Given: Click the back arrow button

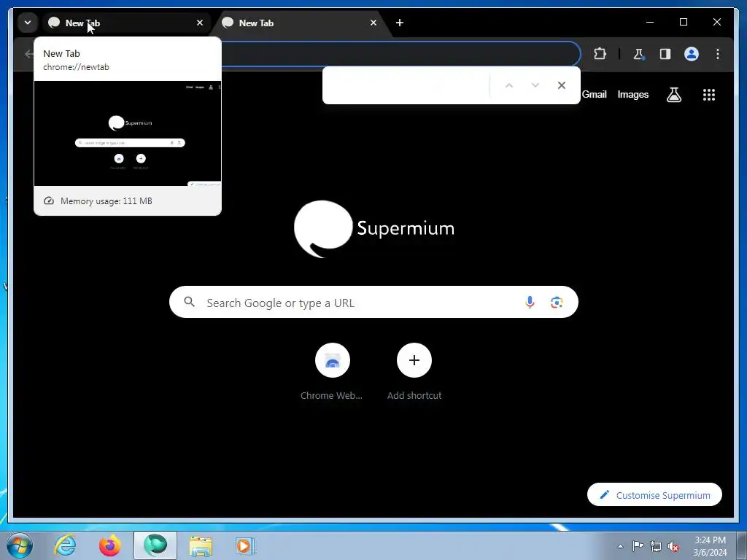Looking at the screenshot, I should coord(29,54).
